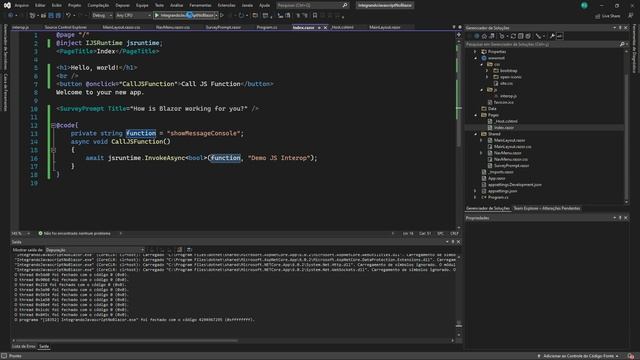Viewport: 640px width, 360px height.
Task: Click the Live Share button
Action: (x=607, y=16)
